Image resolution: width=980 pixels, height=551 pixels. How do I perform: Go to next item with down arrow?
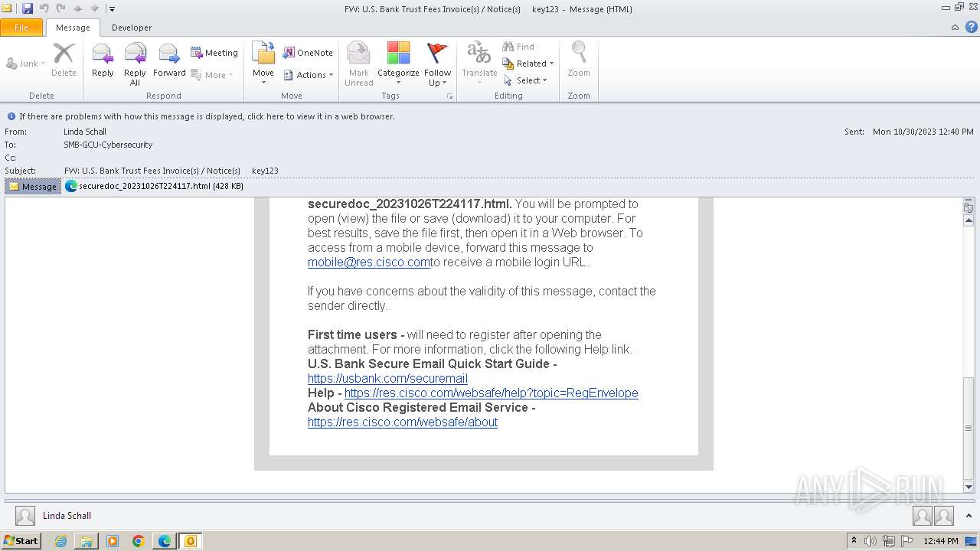pyautogui.click(x=94, y=8)
